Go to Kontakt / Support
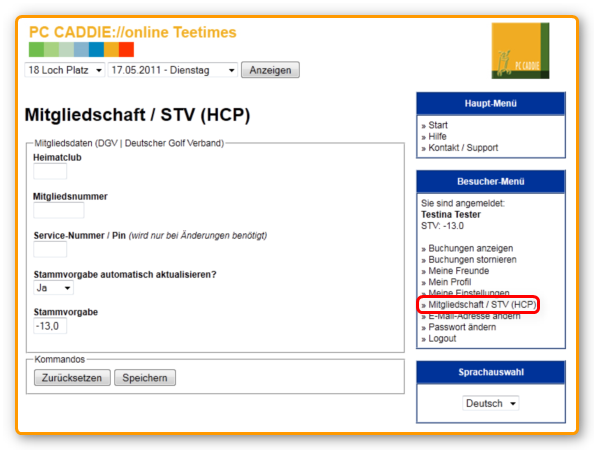The width and height of the screenshot is (594, 450). (x=463, y=148)
